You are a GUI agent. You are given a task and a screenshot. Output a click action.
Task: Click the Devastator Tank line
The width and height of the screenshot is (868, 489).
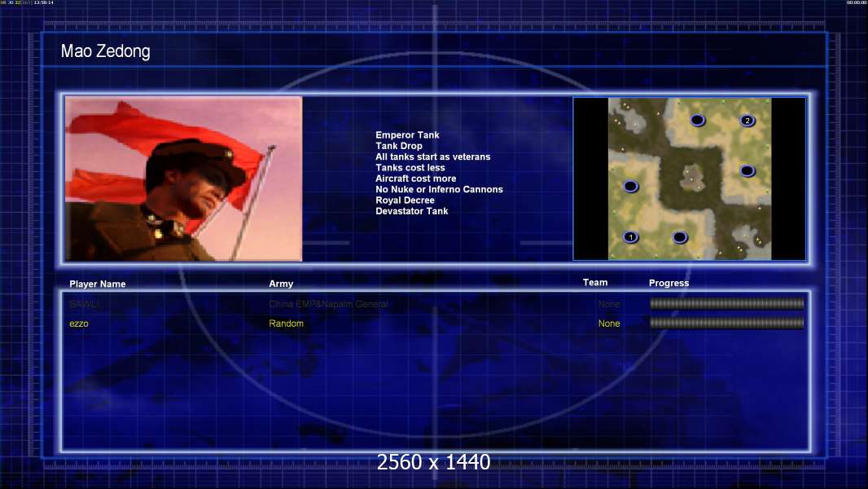point(412,211)
